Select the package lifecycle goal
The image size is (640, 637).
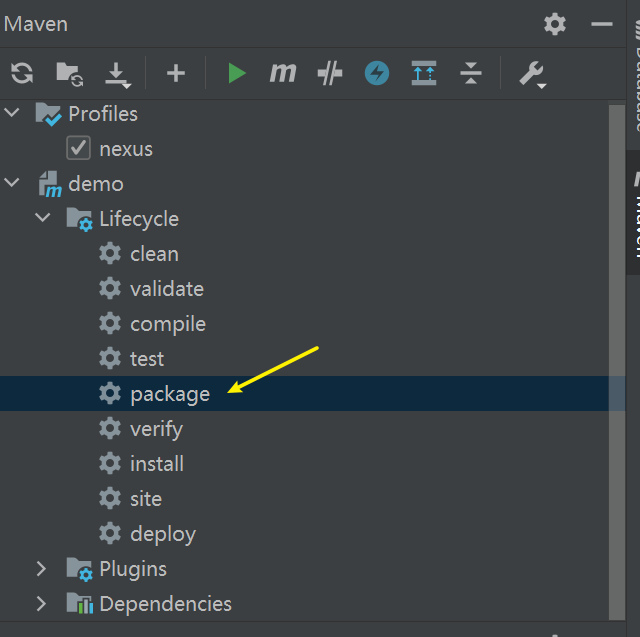[170, 395]
